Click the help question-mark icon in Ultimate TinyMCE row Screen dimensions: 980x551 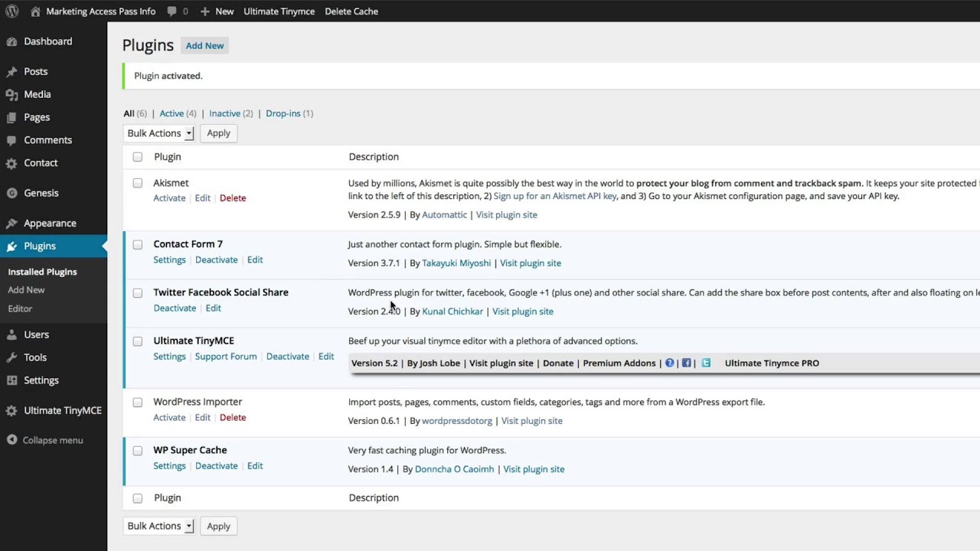[669, 363]
